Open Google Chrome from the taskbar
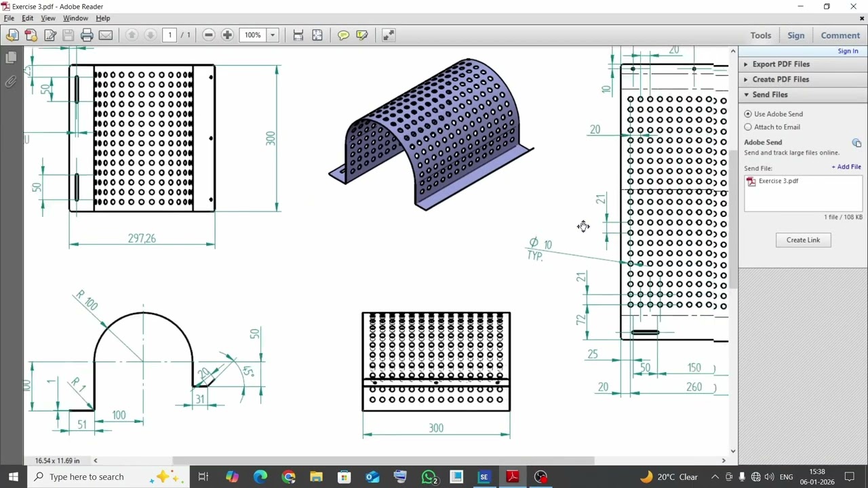868x488 pixels. 289,477
